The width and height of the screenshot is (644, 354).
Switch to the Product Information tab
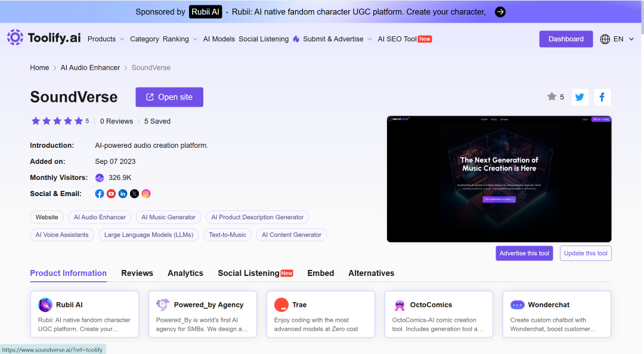click(x=68, y=273)
